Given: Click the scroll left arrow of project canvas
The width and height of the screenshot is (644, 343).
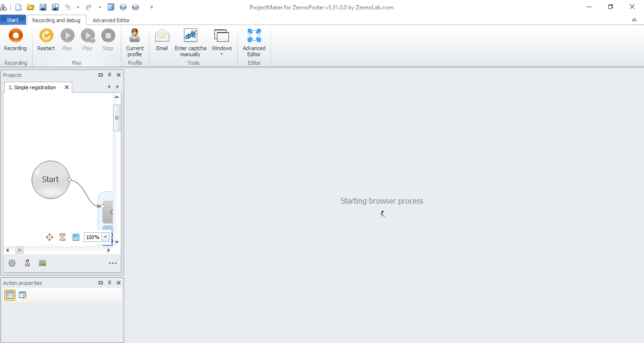Looking at the screenshot, I should (x=7, y=250).
